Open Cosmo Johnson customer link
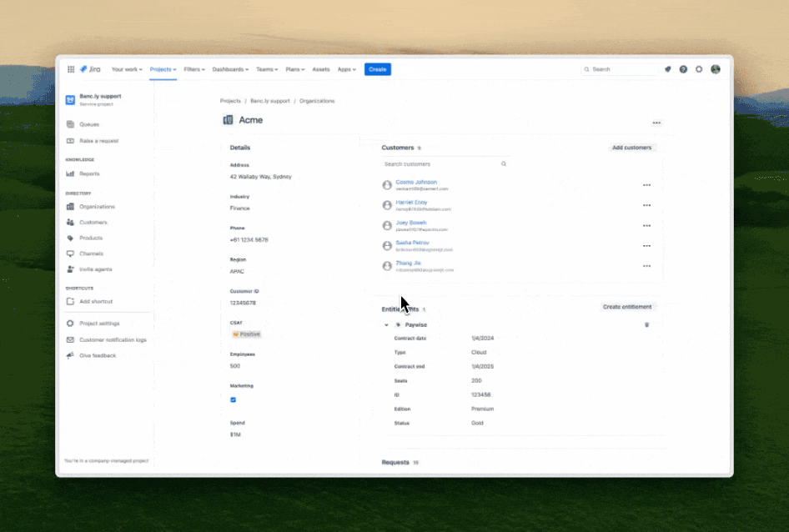The image size is (789, 532). [x=416, y=182]
